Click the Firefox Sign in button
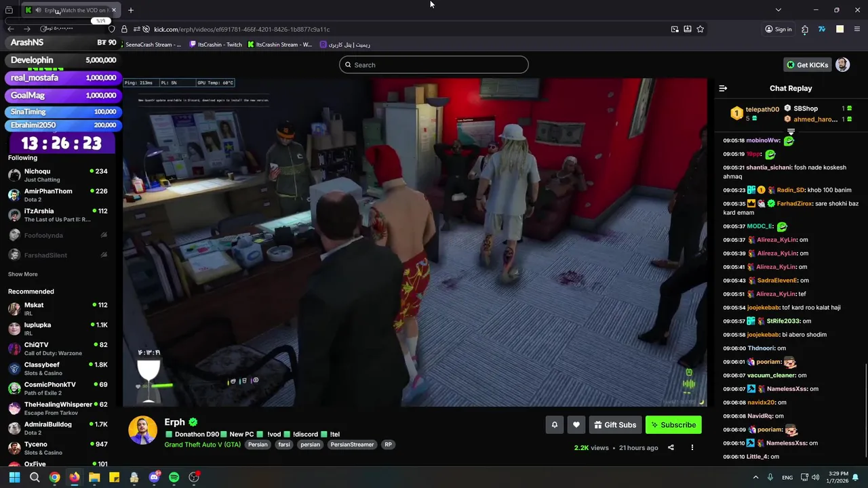The width and height of the screenshot is (868, 488). click(x=778, y=29)
